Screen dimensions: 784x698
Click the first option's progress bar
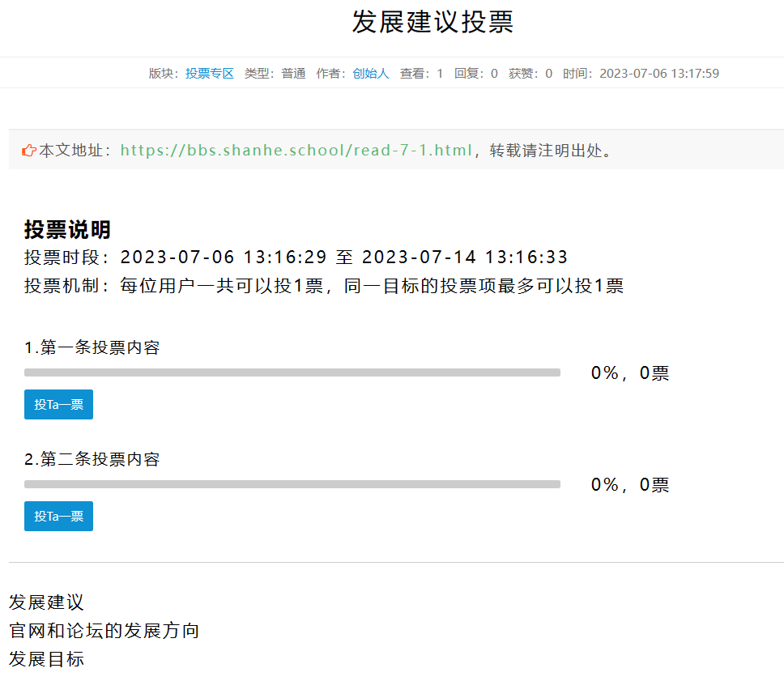[292, 372]
